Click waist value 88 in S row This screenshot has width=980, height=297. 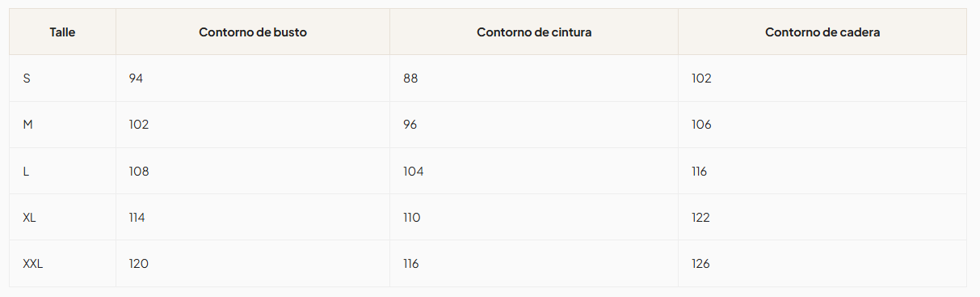pyautogui.click(x=410, y=78)
